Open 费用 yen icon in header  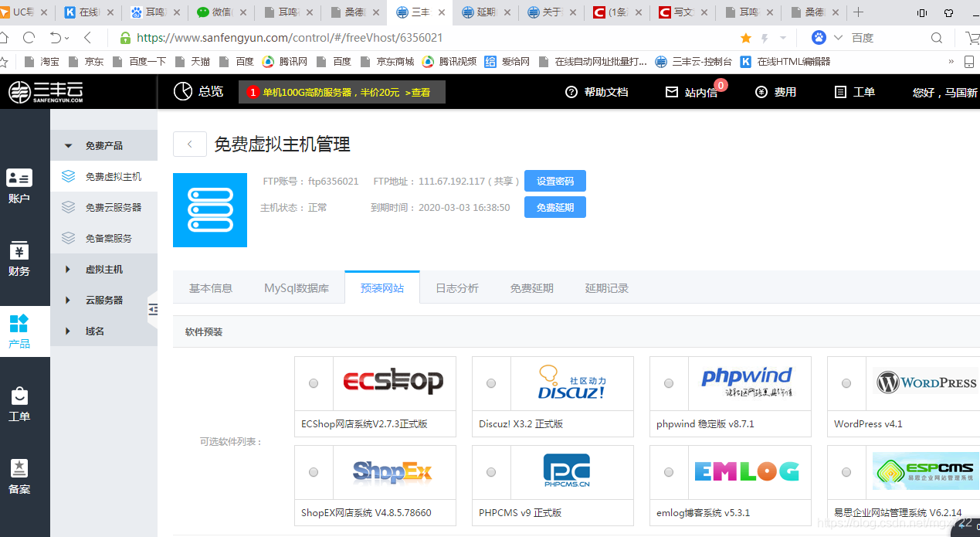pos(761,92)
